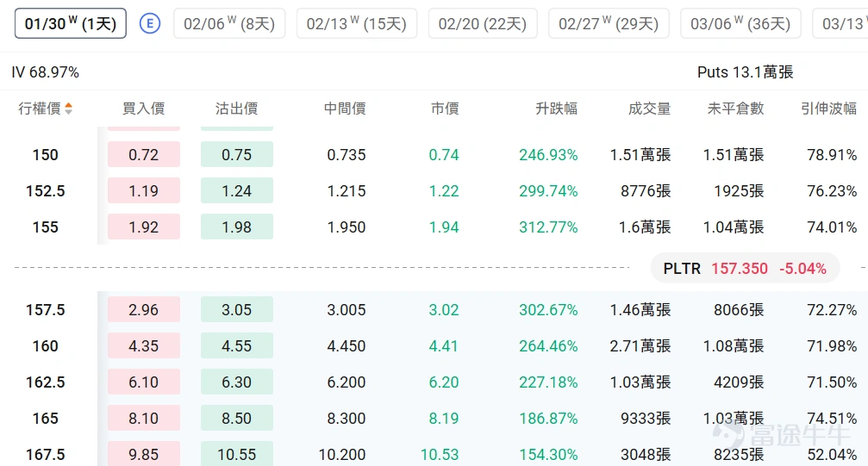Viewport: 868px width, 466px height.
Task: Click bid price 4.35 for strike 160
Action: pos(144,346)
